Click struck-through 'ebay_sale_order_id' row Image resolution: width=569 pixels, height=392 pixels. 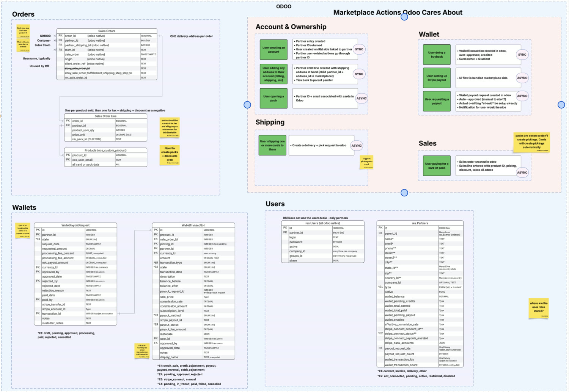107,68
